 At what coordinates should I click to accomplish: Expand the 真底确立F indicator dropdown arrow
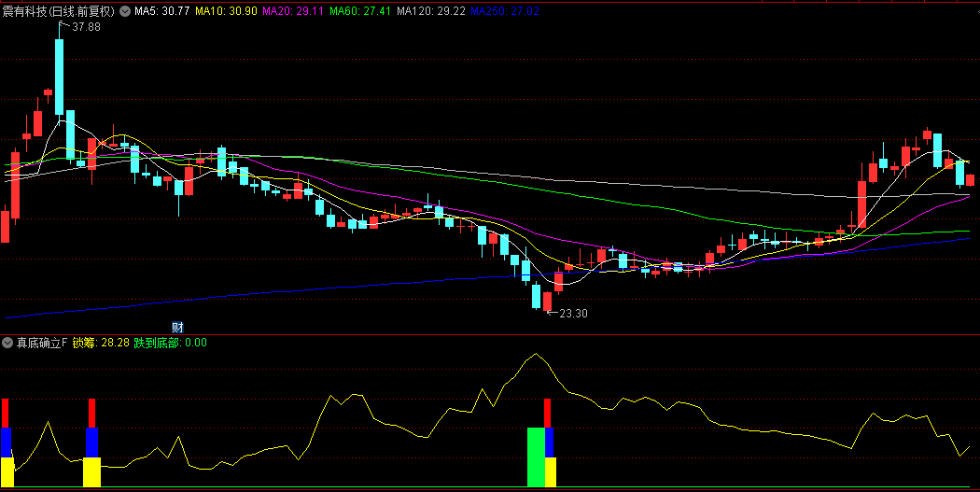click(x=7, y=343)
